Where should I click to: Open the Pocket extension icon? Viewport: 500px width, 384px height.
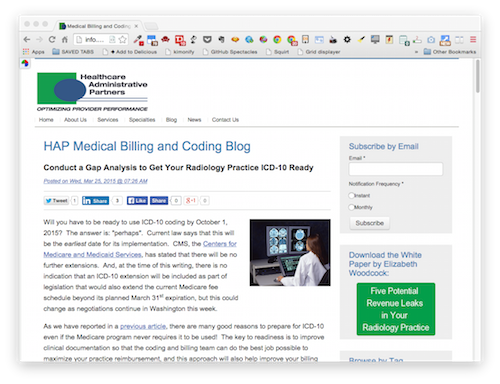[207, 39]
